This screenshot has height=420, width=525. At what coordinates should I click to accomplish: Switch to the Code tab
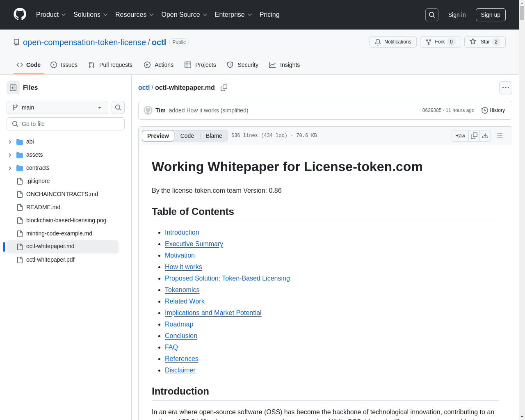tap(29, 65)
